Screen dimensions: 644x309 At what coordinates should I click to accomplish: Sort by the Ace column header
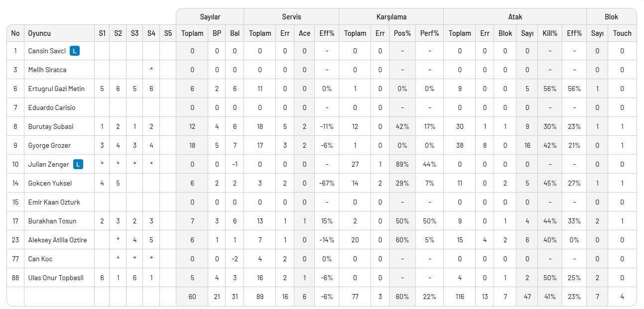pyautogui.click(x=304, y=33)
